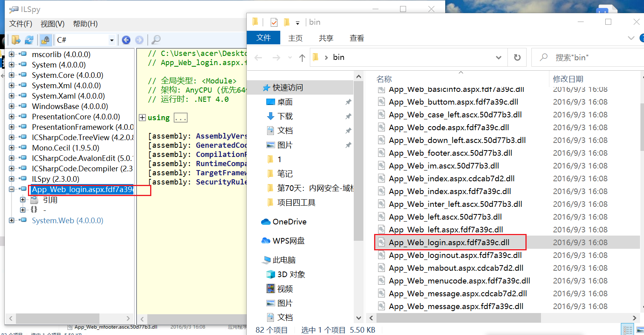The width and height of the screenshot is (644, 335).
Task: Click the magnifier Search icon in ILSpy
Action: (156, 40)
